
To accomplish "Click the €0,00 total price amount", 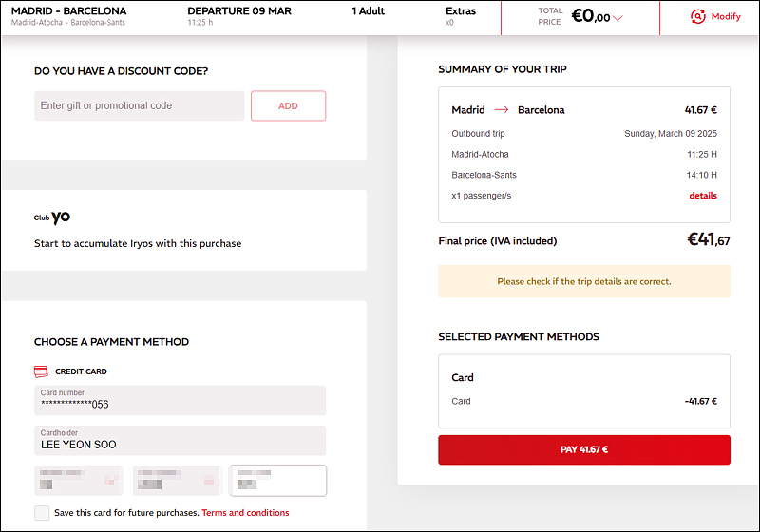I will tap(591, 16).
